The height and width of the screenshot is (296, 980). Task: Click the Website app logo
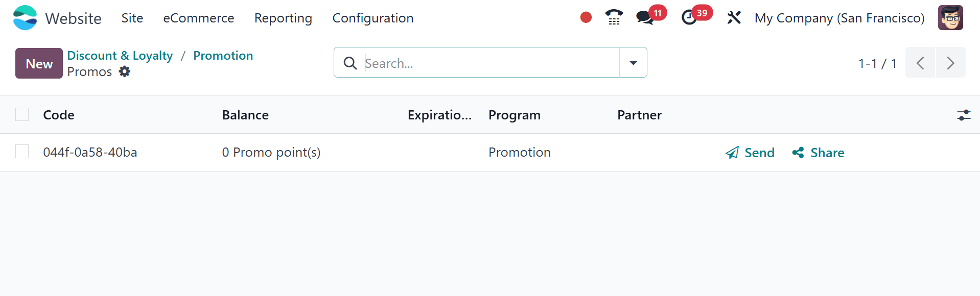click(25, 17)
